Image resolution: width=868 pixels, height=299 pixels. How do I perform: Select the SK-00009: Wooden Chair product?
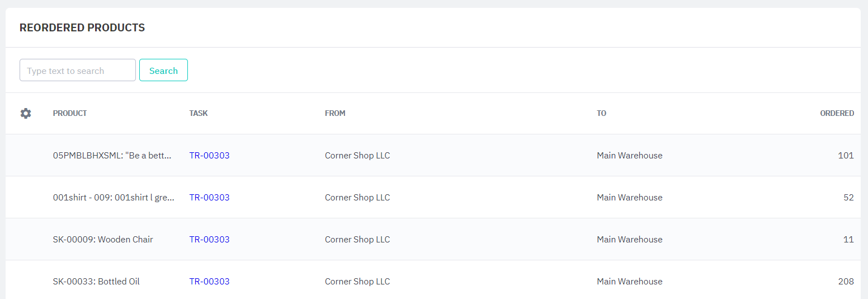click(x=103, y=240)
